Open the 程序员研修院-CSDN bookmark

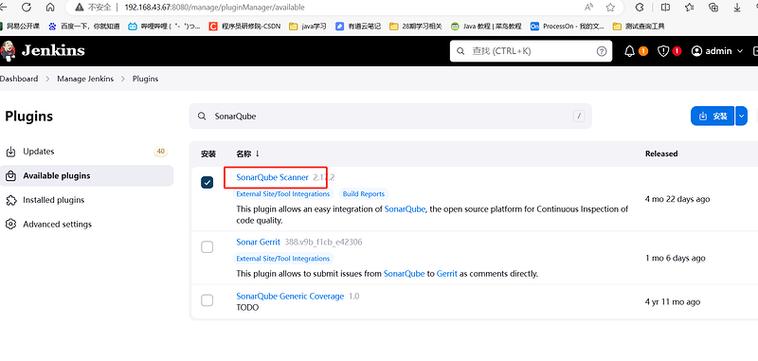[245, 26]
